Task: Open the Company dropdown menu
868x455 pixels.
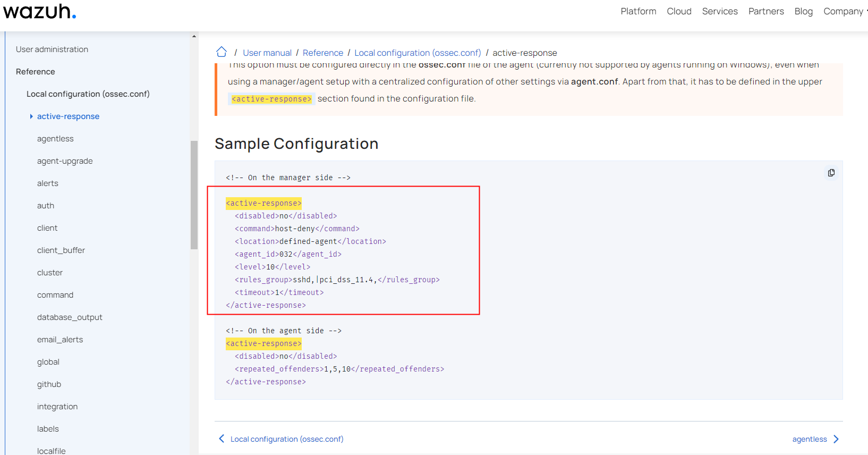Action: point(845,11)
